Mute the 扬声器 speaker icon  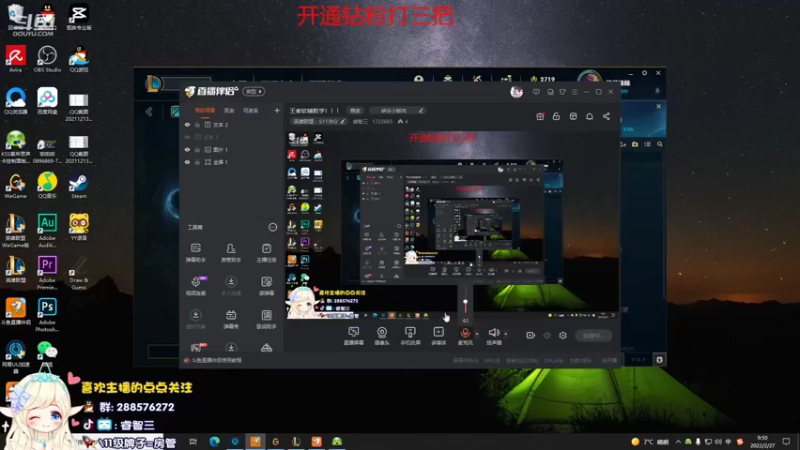coord(493,333)
